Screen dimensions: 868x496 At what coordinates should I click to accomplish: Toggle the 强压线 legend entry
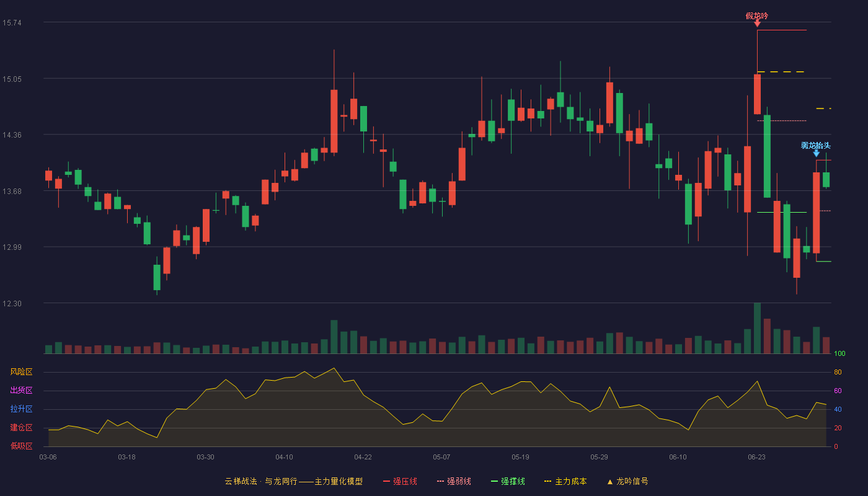[400, 481]
